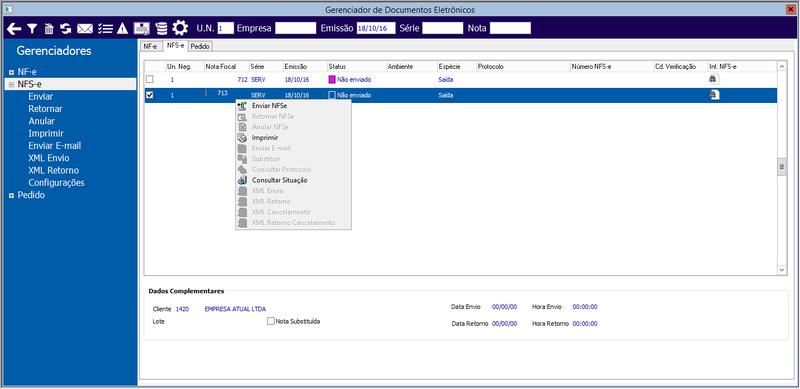Focus the Série input field

pyautogui.click(x=443, y=29)
